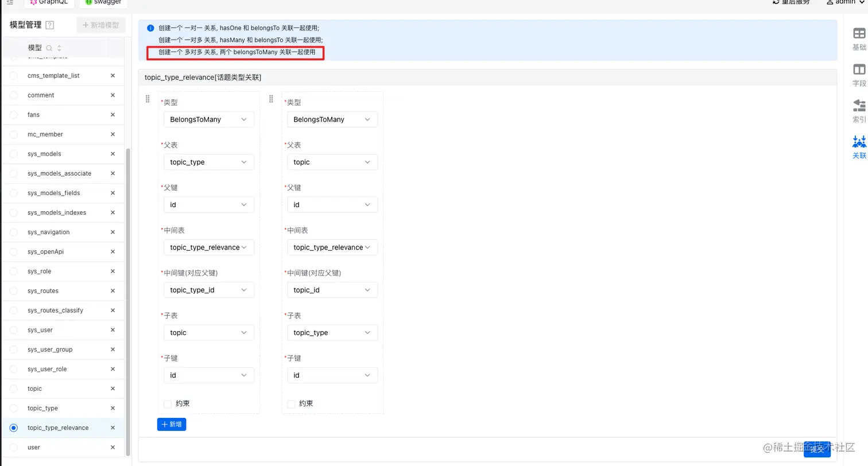Click the 新增模型 button

click(100, 25)
